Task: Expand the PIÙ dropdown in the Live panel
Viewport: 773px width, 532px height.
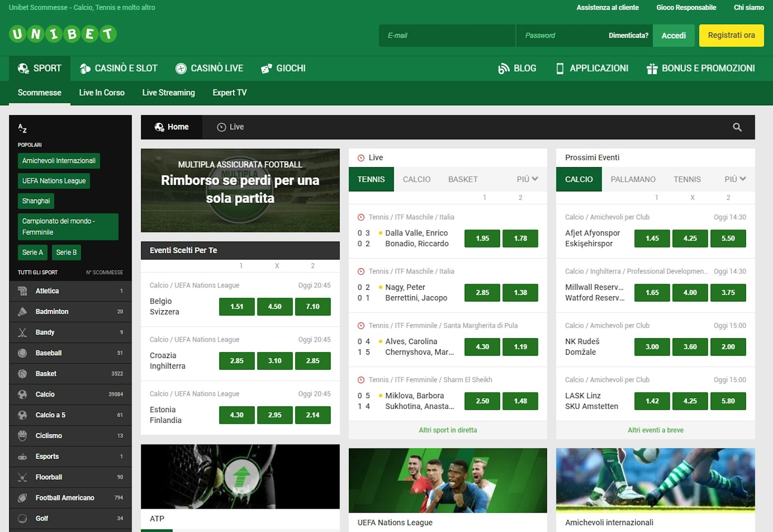Action: [x=527, y=179]
